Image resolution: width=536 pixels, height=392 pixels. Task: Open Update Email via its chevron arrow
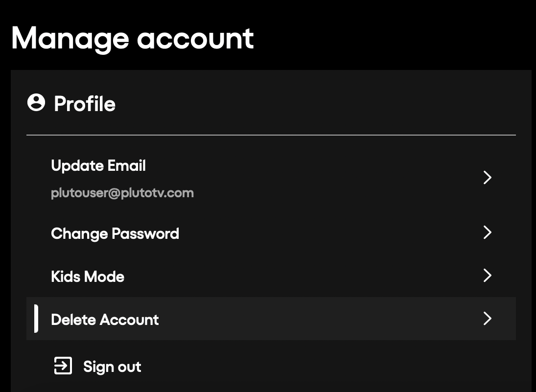pyautogui.click(x=487, y=178)
